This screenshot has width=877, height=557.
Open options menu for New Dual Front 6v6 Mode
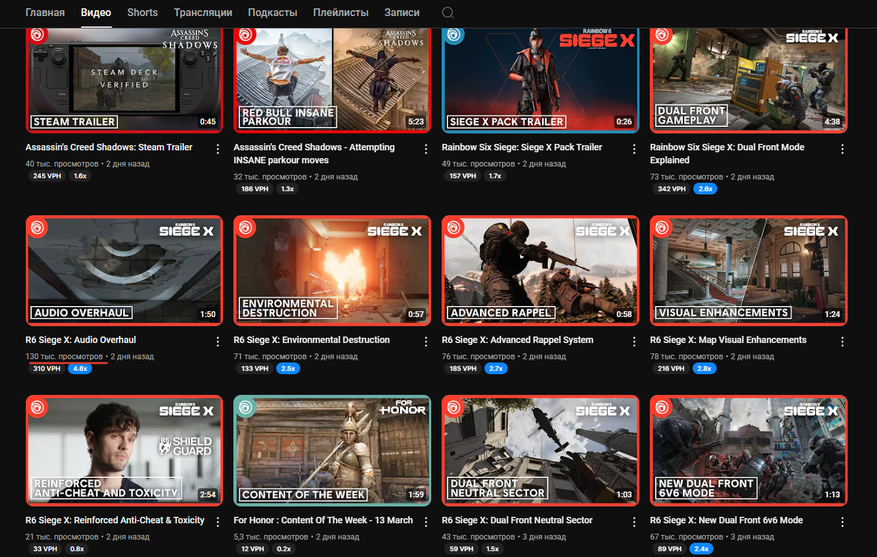(x=842, y=522)
